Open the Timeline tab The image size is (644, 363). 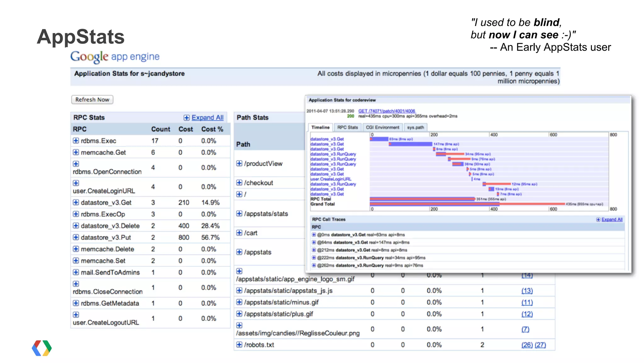(x=320, y=128)
